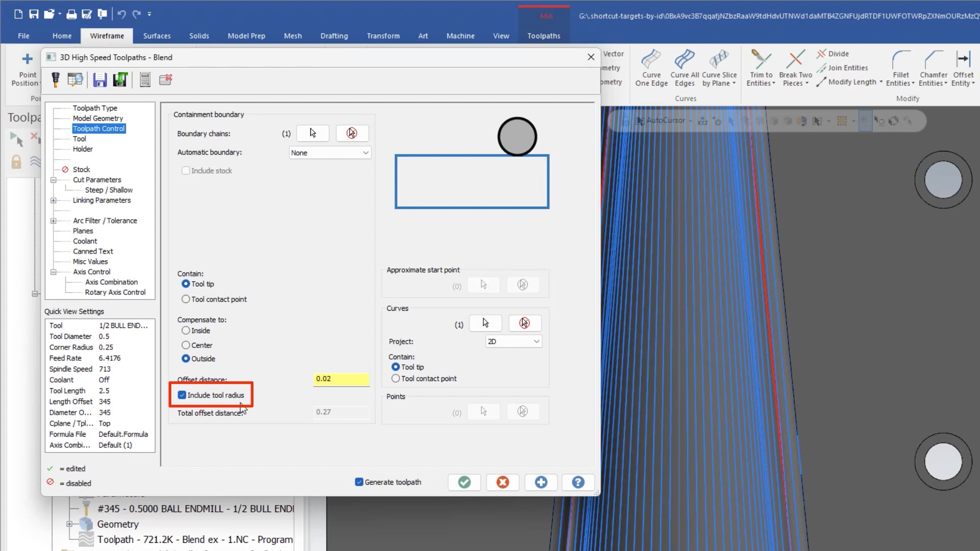Click the chain select boundary icon
This screenshot has width=980, height=551.
tap(313, 133)
